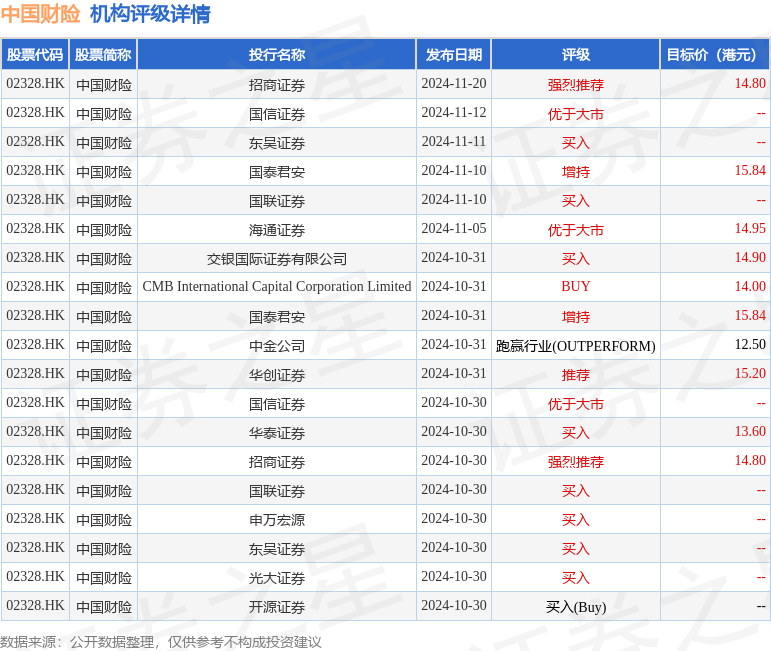
Task: Click 国泰君安 in the 2024-10-31 row
Action: [277, 317]
